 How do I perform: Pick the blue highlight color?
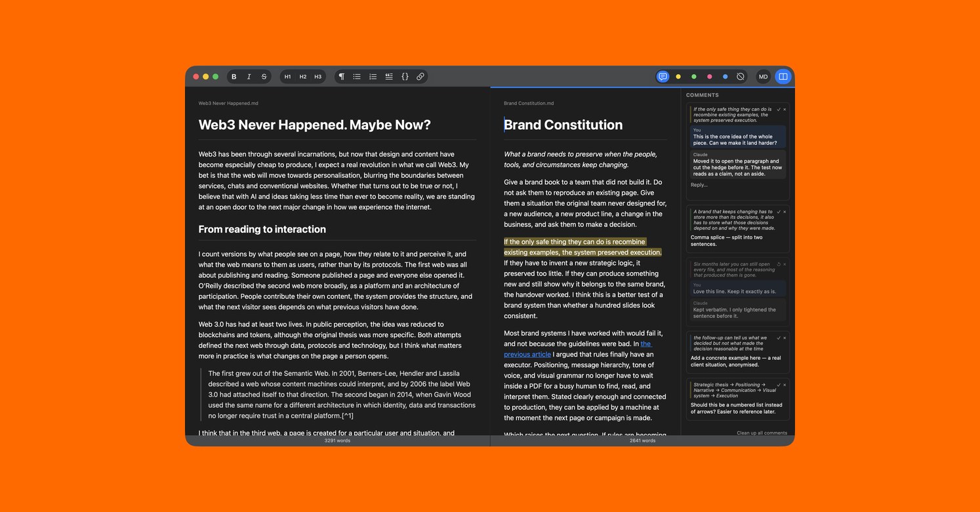[x=725, y=77]
